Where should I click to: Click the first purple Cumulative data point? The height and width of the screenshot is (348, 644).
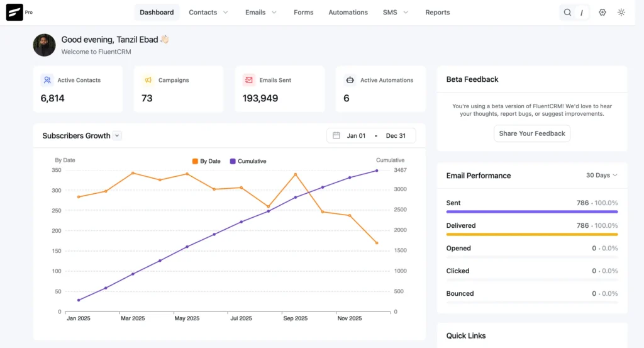(79, 300)
